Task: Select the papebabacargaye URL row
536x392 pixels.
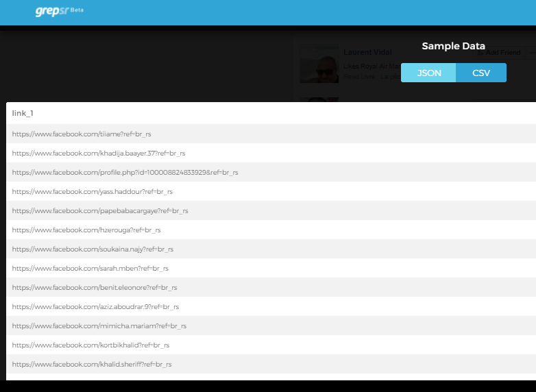Action: [x=271, y=210]
